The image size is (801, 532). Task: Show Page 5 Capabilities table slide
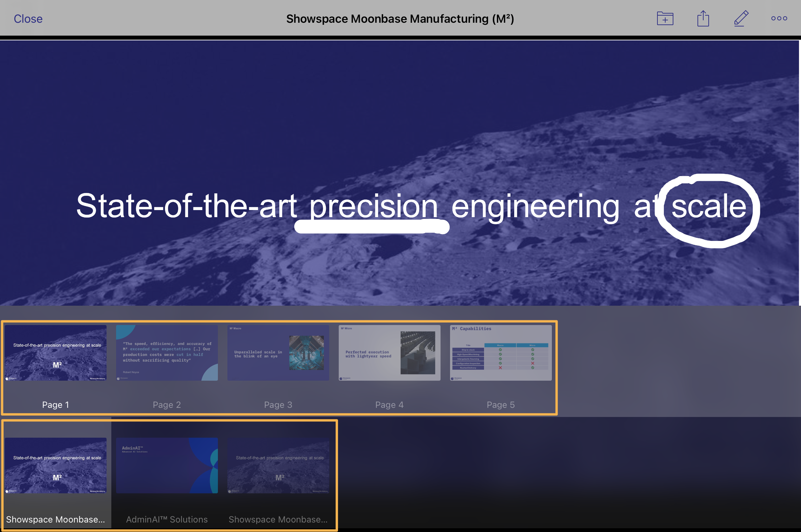point(501,353)
